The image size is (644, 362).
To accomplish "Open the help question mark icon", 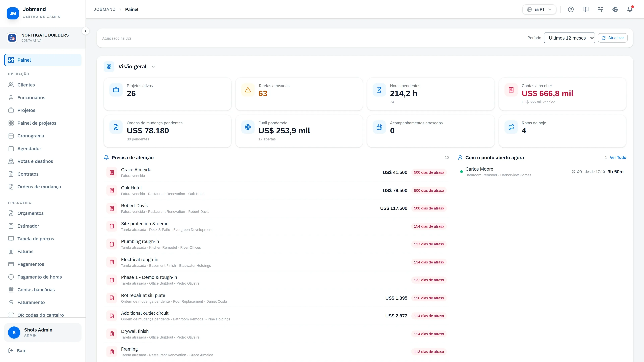I will click(x=571, y=10).
